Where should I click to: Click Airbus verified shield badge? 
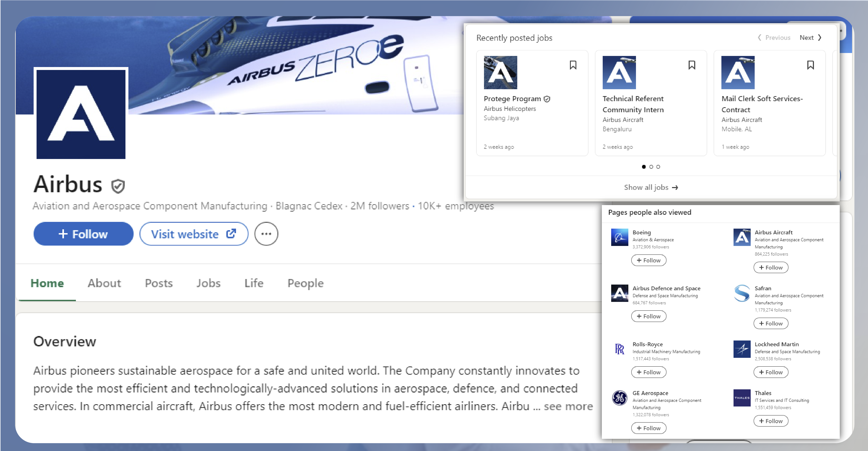(118, 186)
